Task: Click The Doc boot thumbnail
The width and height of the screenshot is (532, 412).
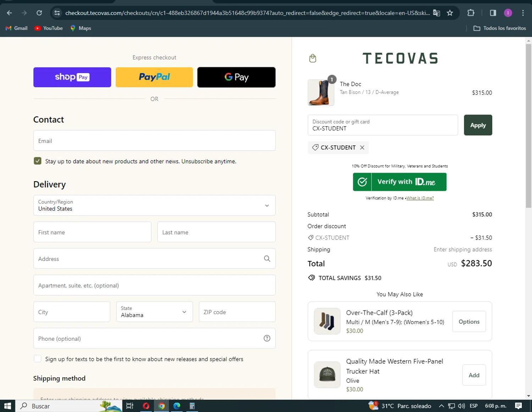Action: coord(321,93)
